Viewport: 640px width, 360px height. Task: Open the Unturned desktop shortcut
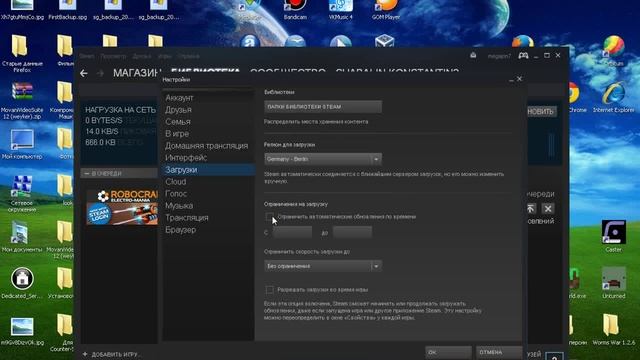tap(613, 283)
